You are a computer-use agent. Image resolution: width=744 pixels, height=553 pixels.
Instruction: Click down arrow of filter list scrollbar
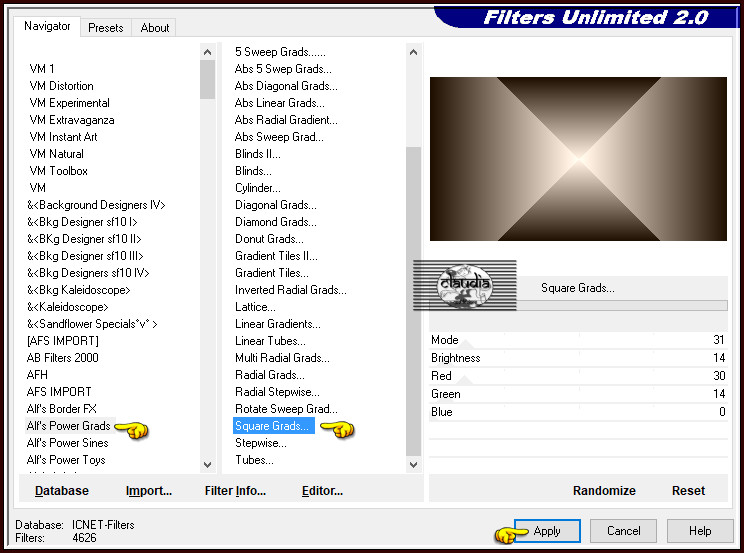pos(413,465)
